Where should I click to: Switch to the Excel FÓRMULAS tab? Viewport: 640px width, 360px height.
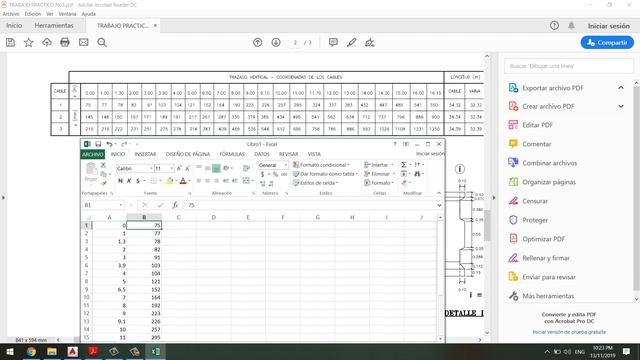[x=232, y=154]
